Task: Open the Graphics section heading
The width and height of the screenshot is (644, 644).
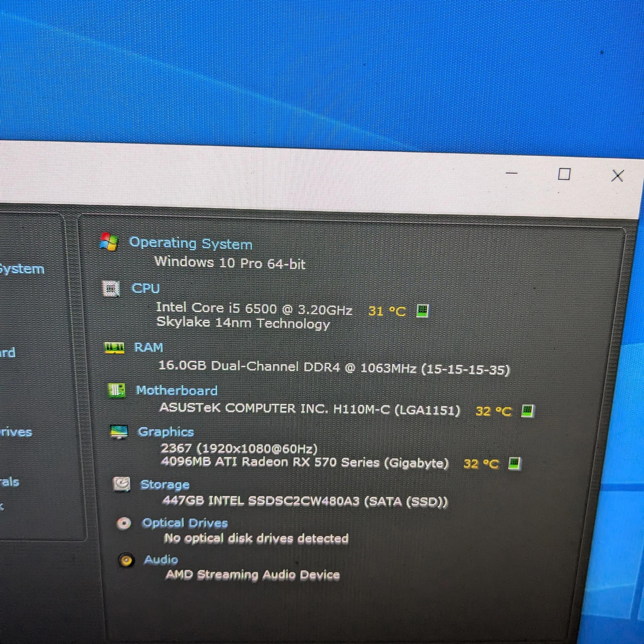Action: (x=166, y=432)
